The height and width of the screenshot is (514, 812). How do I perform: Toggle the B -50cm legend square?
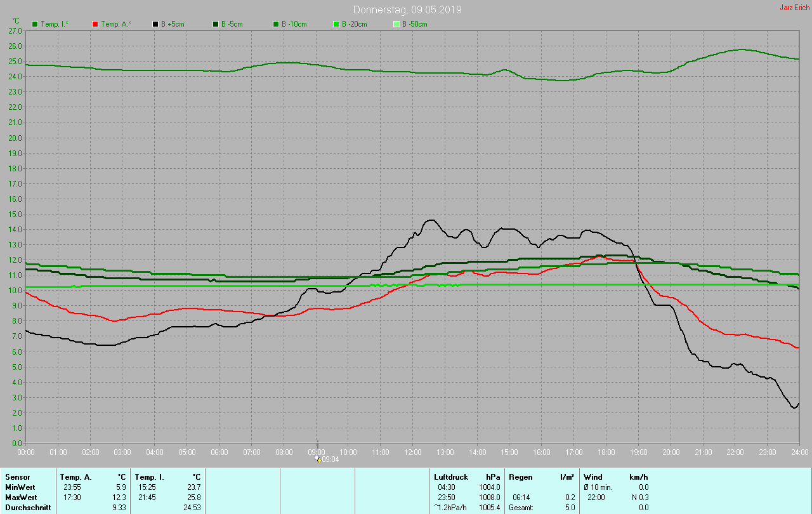[x=396, y=24]
